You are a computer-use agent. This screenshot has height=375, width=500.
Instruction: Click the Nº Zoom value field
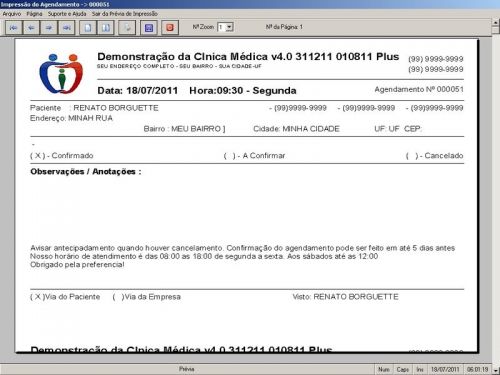[x=221, y=27]
